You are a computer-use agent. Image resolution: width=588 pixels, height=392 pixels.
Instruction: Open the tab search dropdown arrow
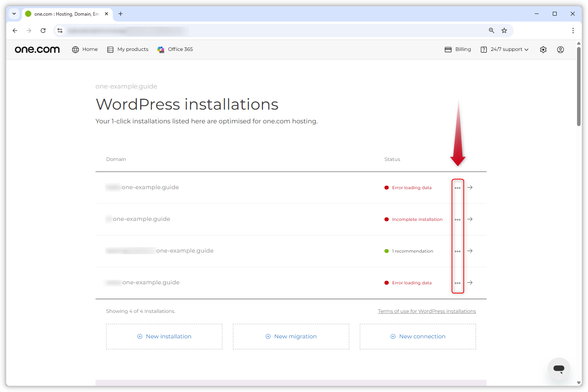tap(14, 14)
